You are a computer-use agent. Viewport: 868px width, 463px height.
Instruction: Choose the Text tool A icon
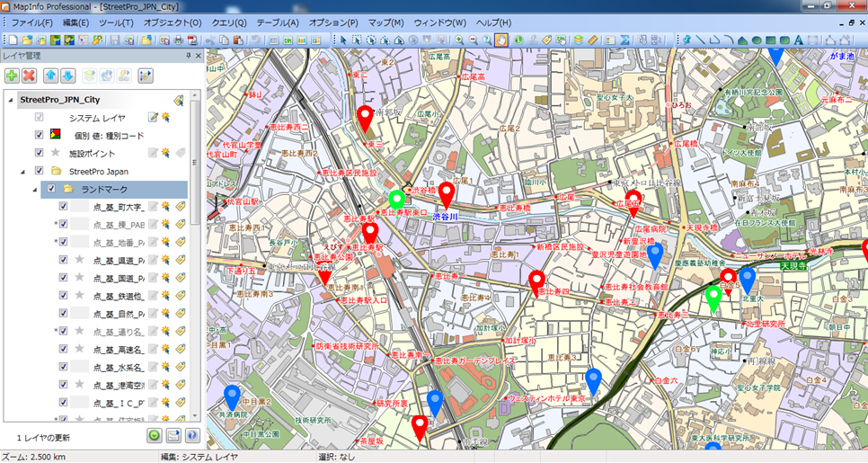(798, 40)
